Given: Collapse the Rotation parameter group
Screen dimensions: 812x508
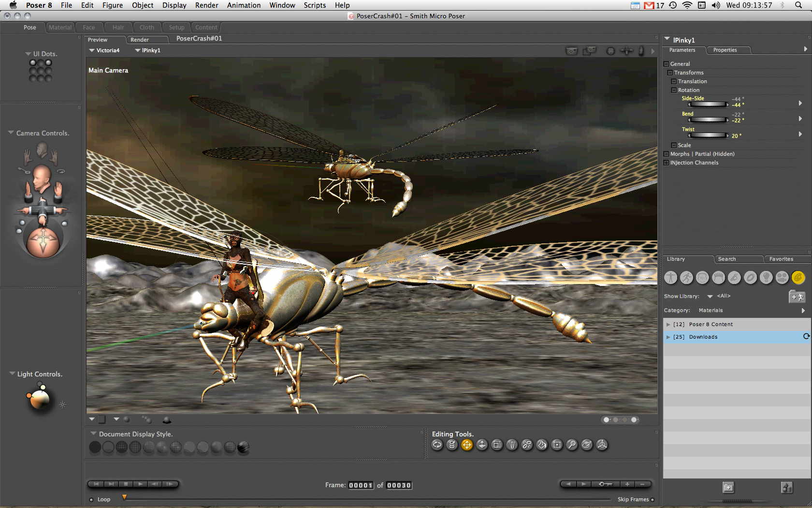Looking at the screenshot, I should pos(674,90).
